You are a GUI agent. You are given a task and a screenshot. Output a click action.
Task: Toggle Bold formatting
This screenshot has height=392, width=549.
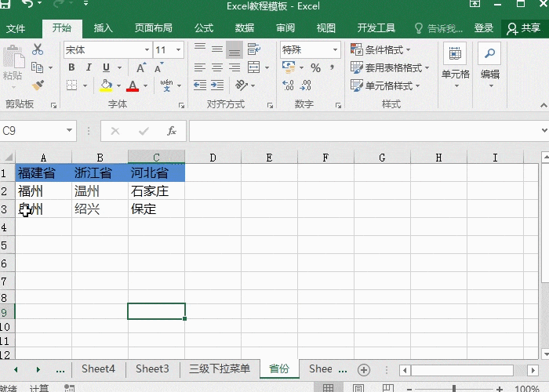click(x=71, y=67)
